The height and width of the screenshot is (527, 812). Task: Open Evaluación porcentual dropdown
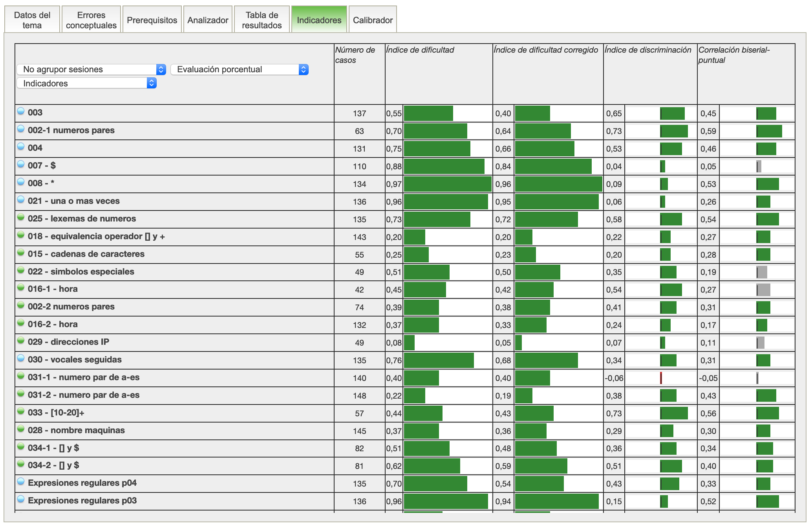pyautogui.click(x=239, y=70)
